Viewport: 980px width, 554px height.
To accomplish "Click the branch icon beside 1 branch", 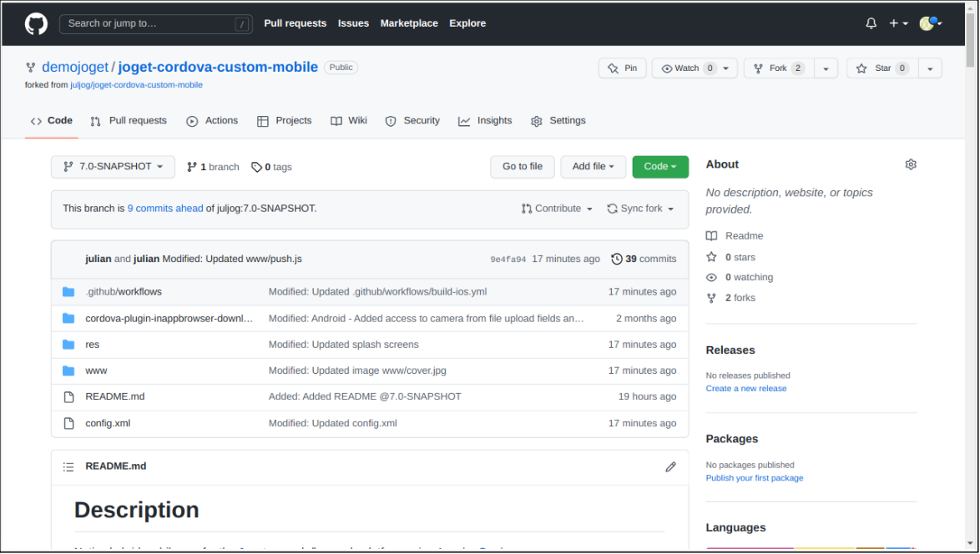I will pos(192,167).
